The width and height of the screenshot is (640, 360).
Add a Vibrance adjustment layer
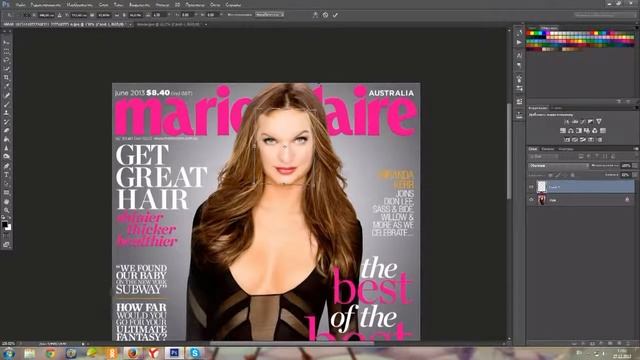(599, 122)
